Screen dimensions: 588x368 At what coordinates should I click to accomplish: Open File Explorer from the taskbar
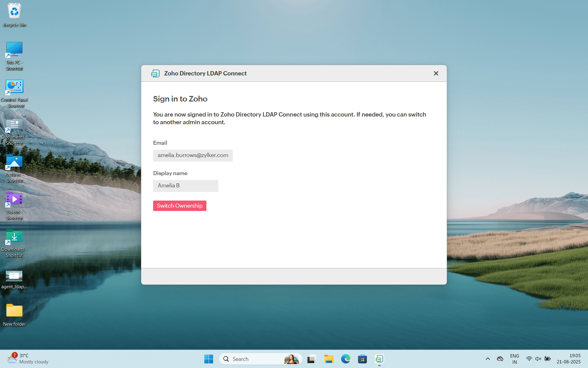[329, 359]
